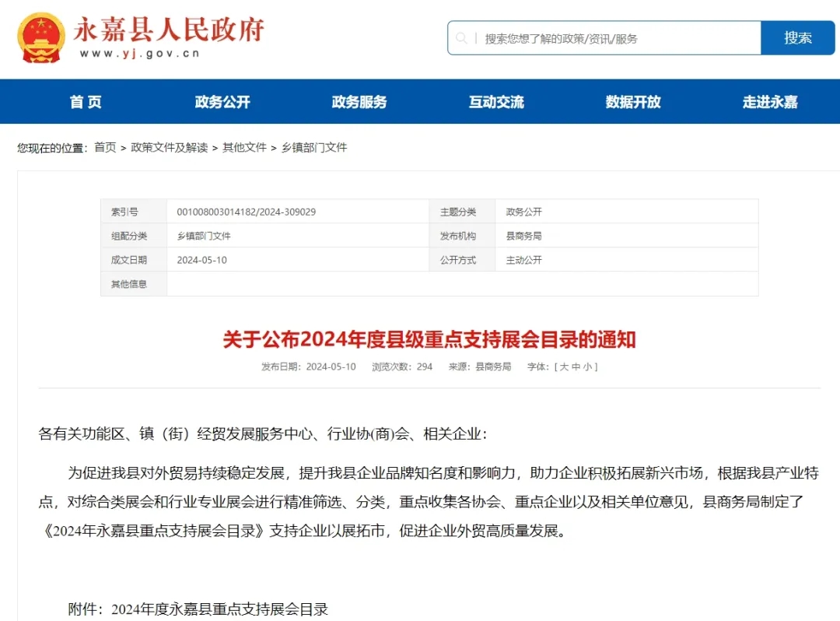Click the red article title heading

coord(429,340)
